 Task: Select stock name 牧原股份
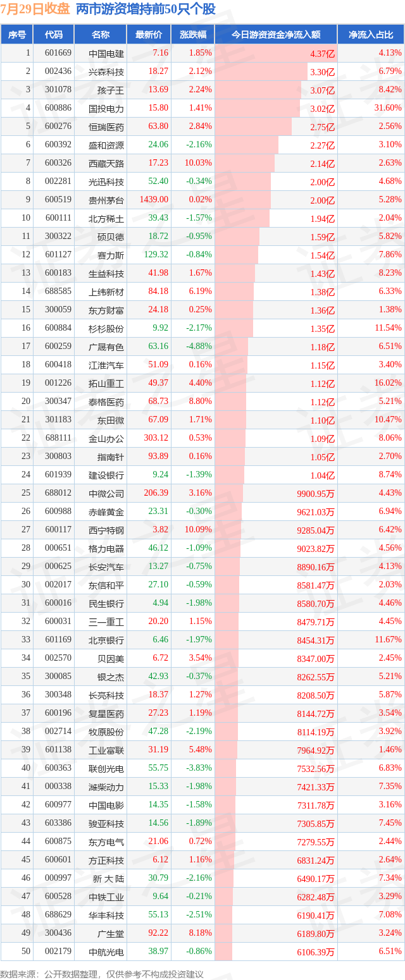(x=106, y=732)
